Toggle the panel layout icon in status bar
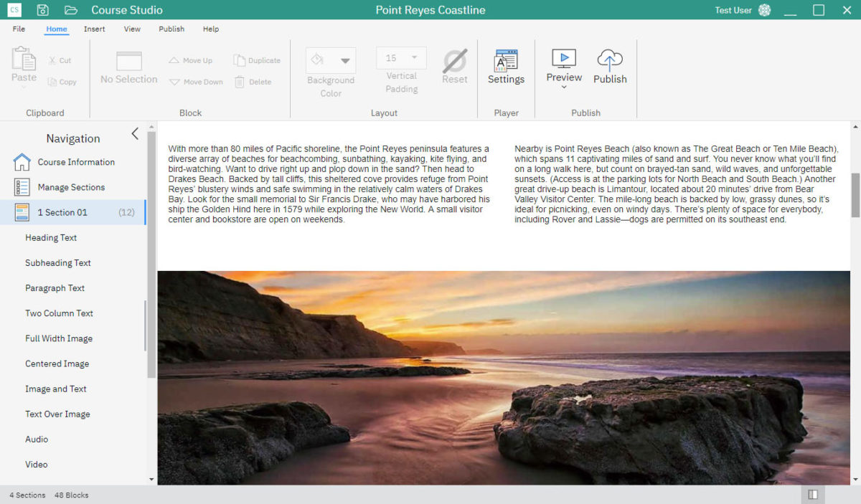The image size is (861, 504). point(812,495)
